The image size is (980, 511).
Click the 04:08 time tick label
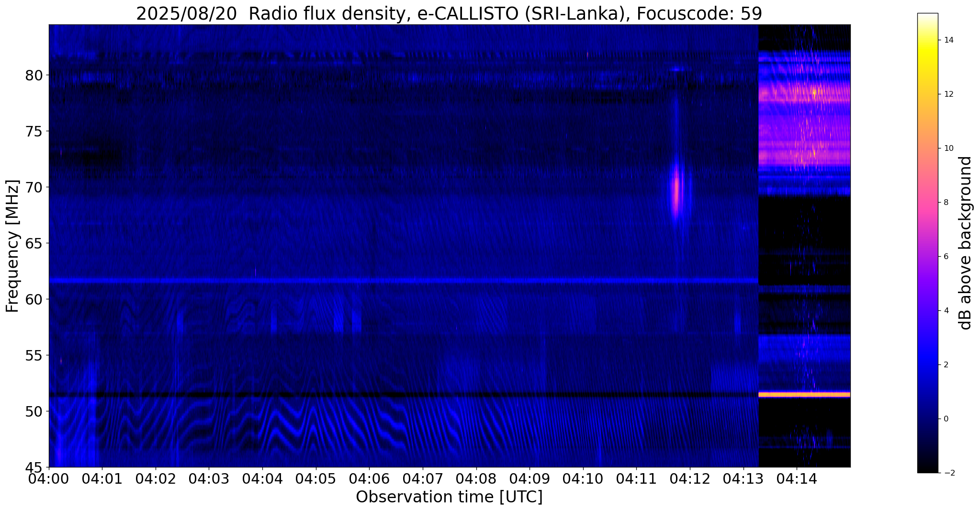point(476,478)
